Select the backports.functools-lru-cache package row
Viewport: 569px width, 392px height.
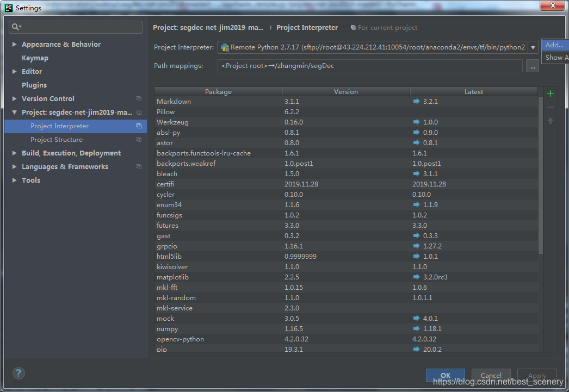346,153
